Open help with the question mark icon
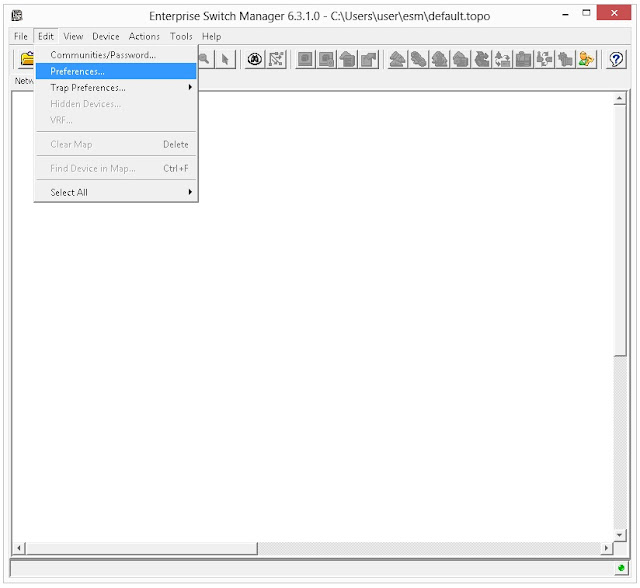Image resolution: width=640 pixels, height=588 pixels. (616, 60)
